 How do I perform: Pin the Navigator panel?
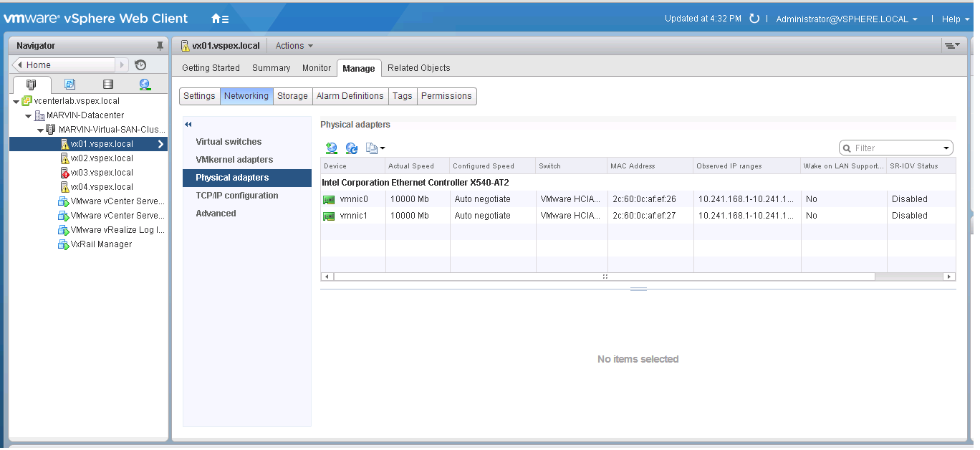160,46
